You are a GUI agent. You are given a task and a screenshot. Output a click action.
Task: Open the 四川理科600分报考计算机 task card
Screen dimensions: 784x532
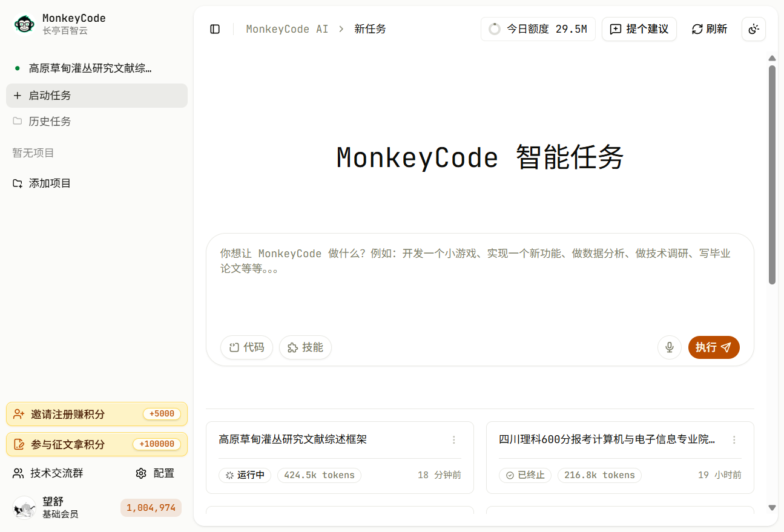(x=620, y=458)
